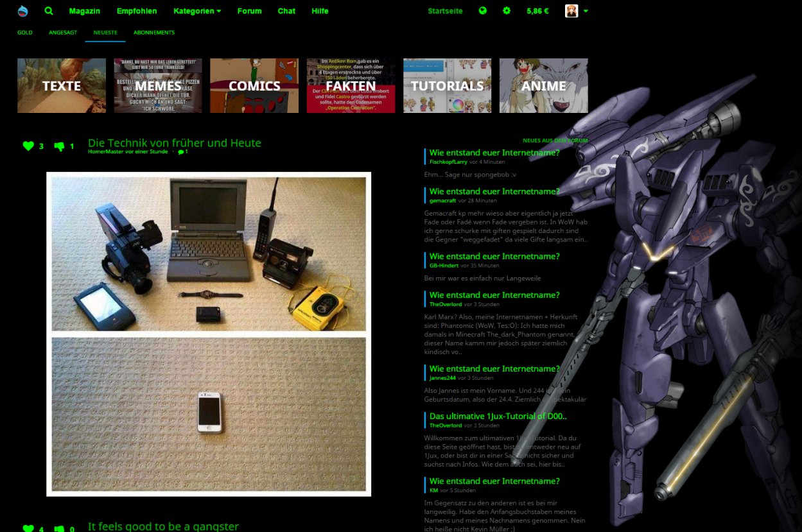This screenshot has height=532, width=802.
Task: Open user gemacraft's profile
Action: (x=442, y=201)
